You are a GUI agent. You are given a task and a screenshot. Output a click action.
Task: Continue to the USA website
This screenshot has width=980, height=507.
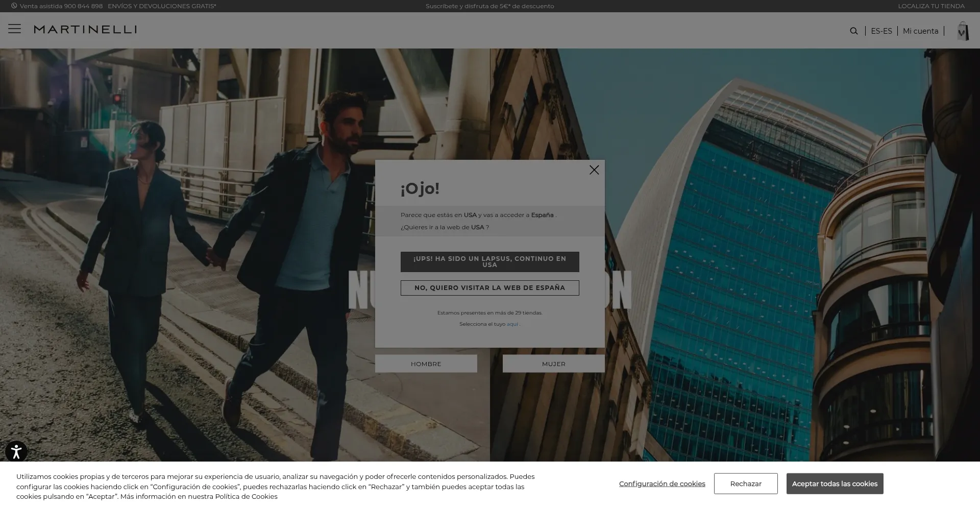click(x=489, y=262)
